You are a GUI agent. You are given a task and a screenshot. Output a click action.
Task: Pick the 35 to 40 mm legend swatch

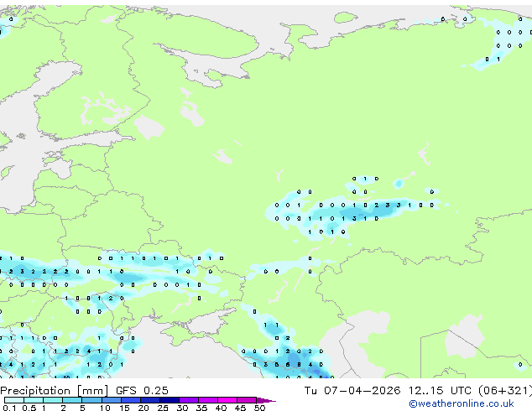[x=208, y=400]
